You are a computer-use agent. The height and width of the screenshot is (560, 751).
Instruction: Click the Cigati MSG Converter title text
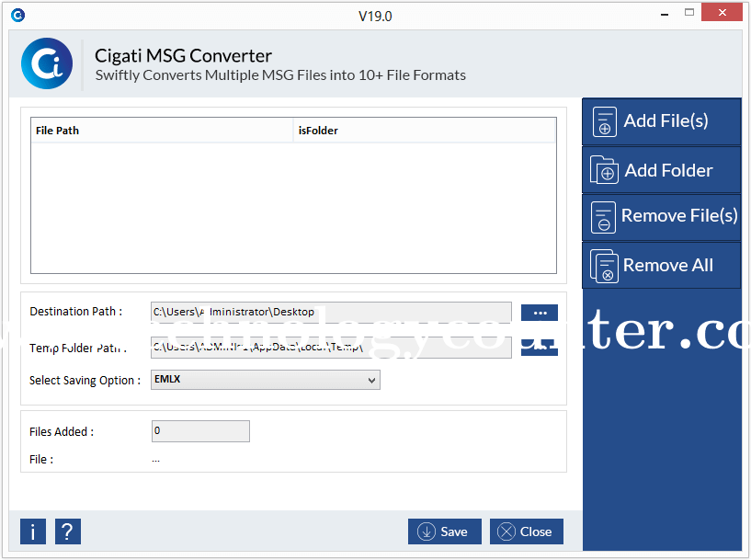click(183, 55)
